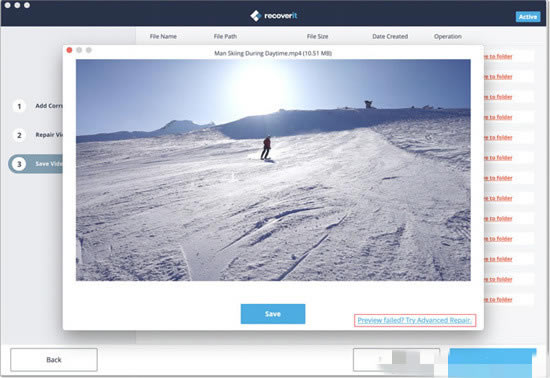Click the Active badge in title bar

(x=528, y=17)
